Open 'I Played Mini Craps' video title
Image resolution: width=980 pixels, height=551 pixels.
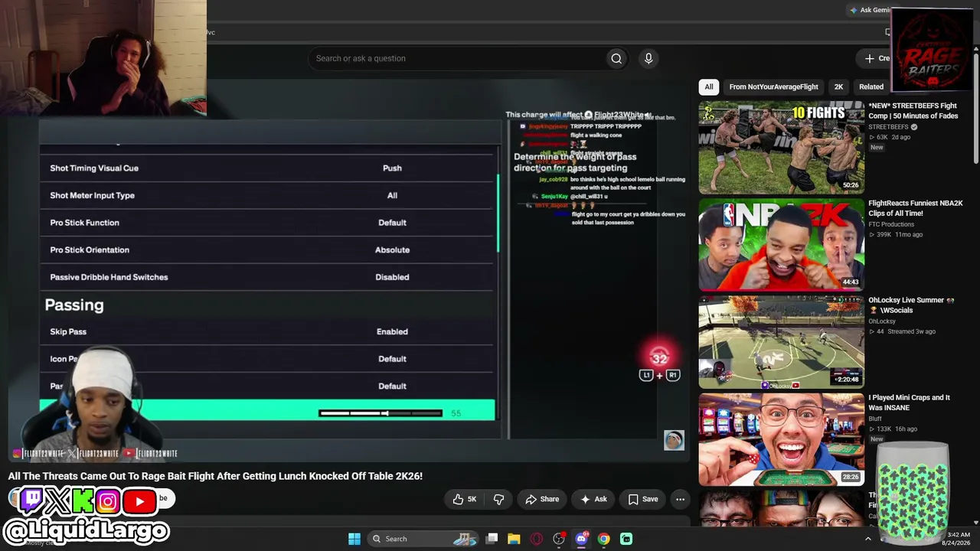tap(909, 403)
